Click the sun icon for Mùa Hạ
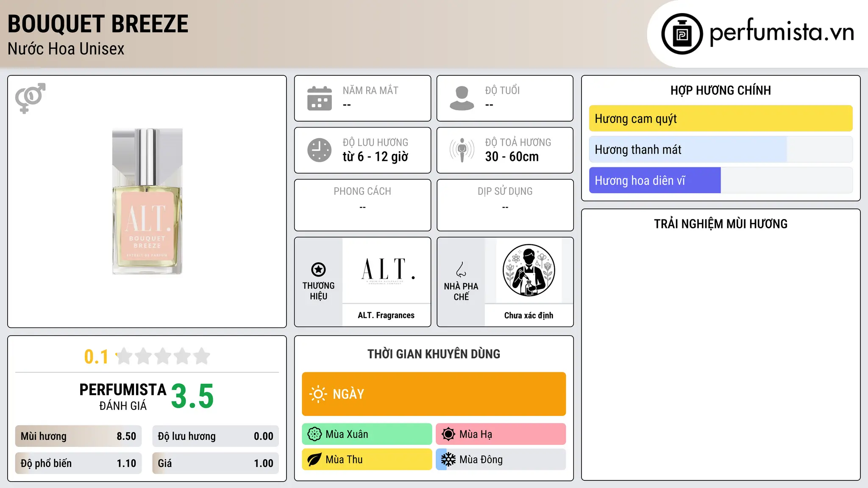 click(448, 434)
